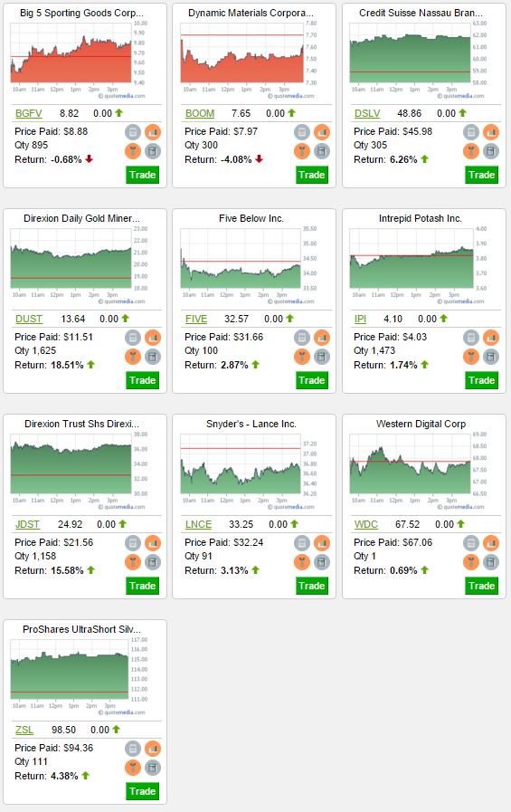Click the gray box icon for BOOM
This screenshot has height=812, width=511.
pyautogui.click(x=322, y=151)
